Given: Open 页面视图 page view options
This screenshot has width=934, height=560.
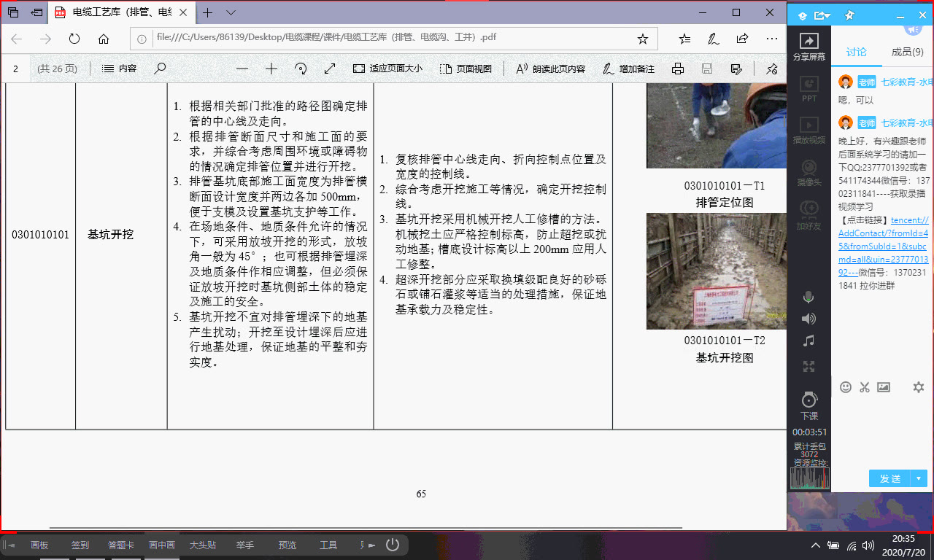Looking at the screenshot, I should point(466,69).
